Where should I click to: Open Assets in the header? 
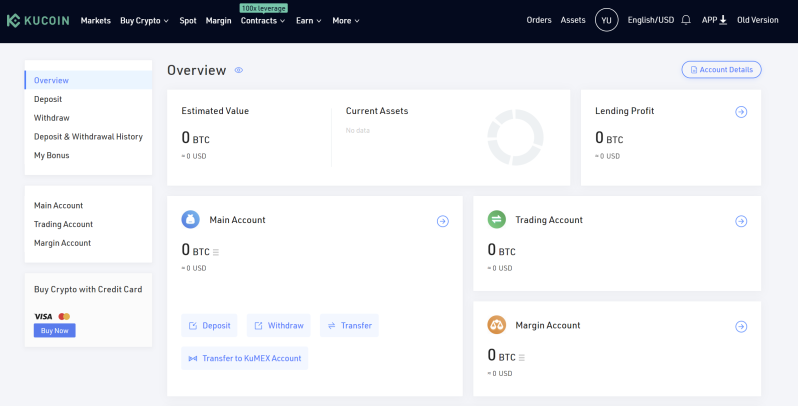click(573, 20)
